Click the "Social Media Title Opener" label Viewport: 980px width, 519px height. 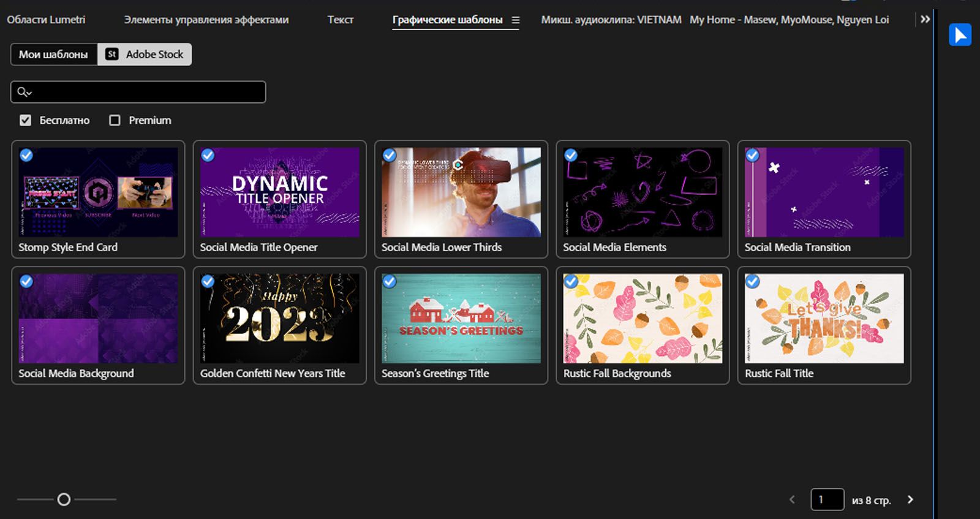tap(258, 247)
